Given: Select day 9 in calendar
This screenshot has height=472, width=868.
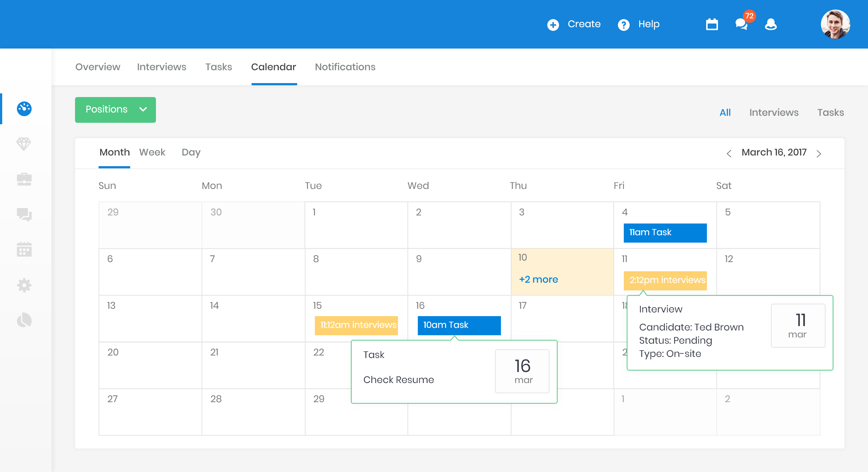Looking at the screenshot, I should 459,272.
